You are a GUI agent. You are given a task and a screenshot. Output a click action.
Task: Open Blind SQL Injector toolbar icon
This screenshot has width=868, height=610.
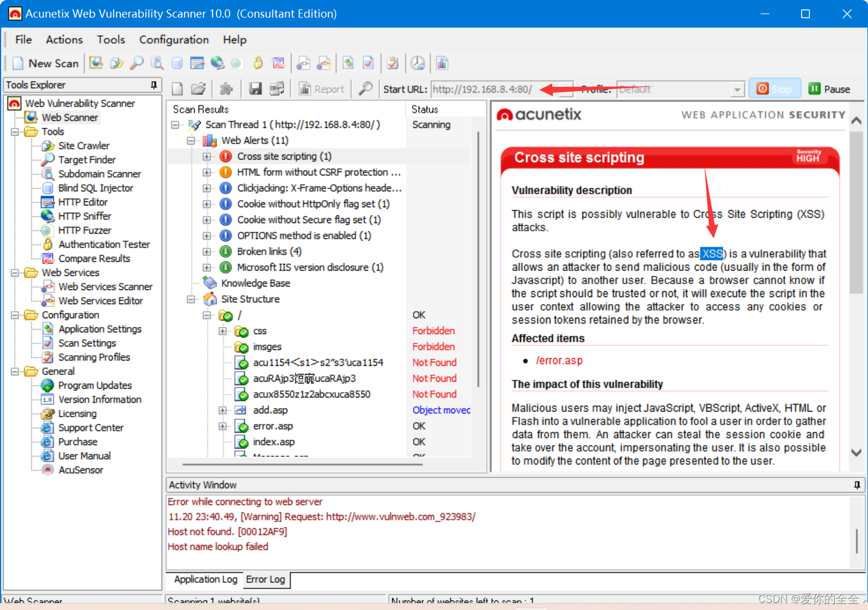tap(177, 63)
